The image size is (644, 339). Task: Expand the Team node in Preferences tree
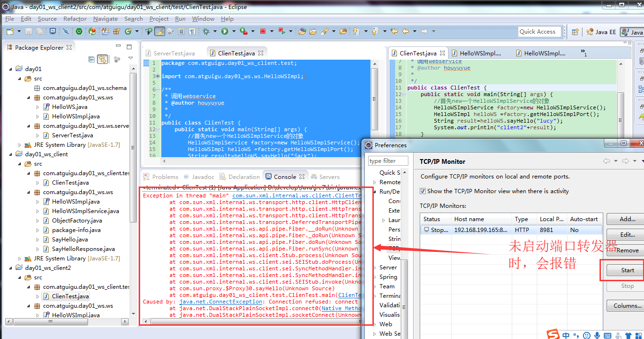(375, 286)
